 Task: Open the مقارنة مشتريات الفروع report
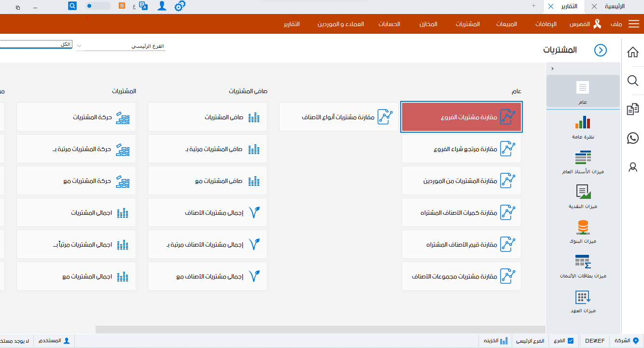(461, 117)
